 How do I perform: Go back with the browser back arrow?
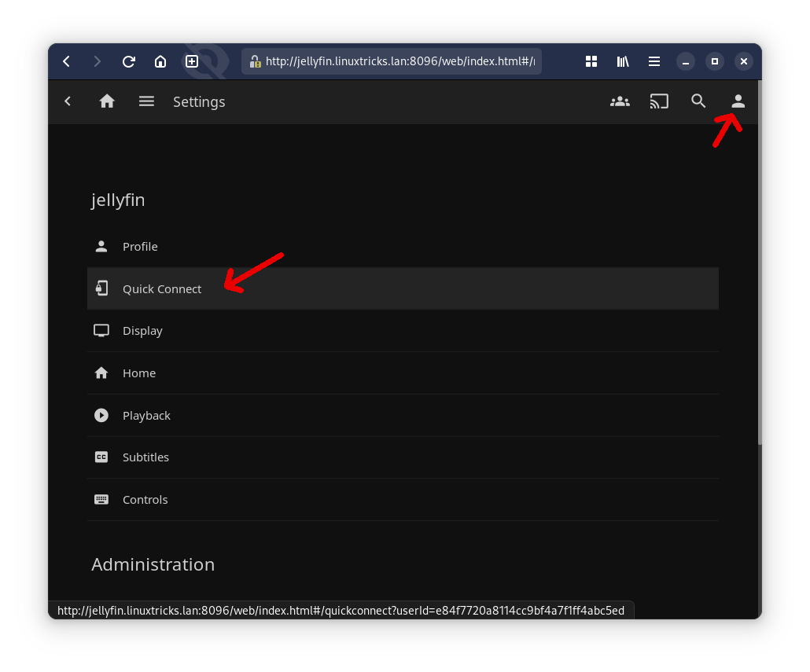pyautogui.click(x=67, y=61)
